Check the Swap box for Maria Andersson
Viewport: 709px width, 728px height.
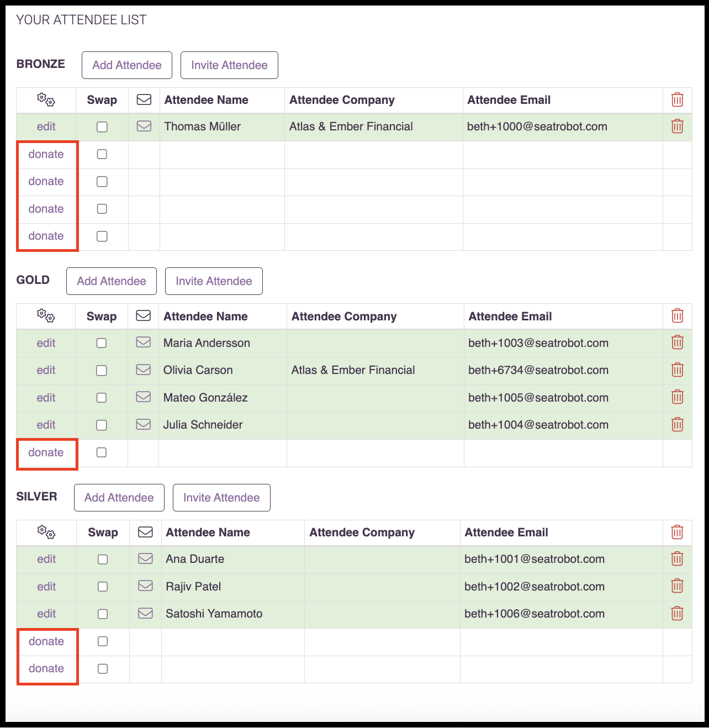point(102,343)
